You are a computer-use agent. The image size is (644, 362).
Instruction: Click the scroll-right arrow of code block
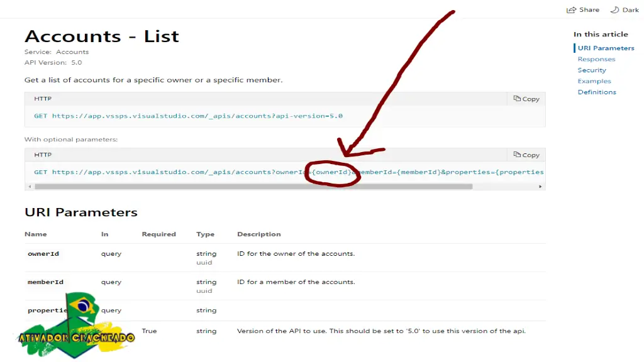pos(540,187)
